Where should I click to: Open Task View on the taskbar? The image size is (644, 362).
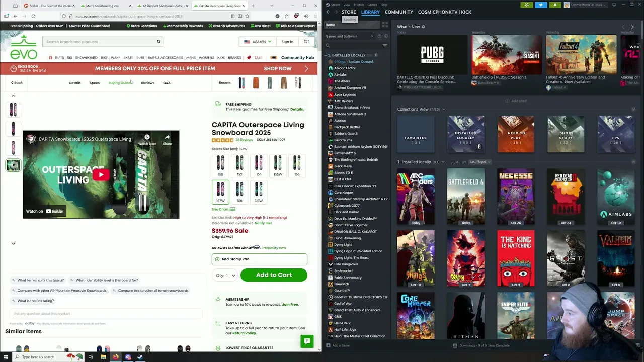tap(91, 357)
